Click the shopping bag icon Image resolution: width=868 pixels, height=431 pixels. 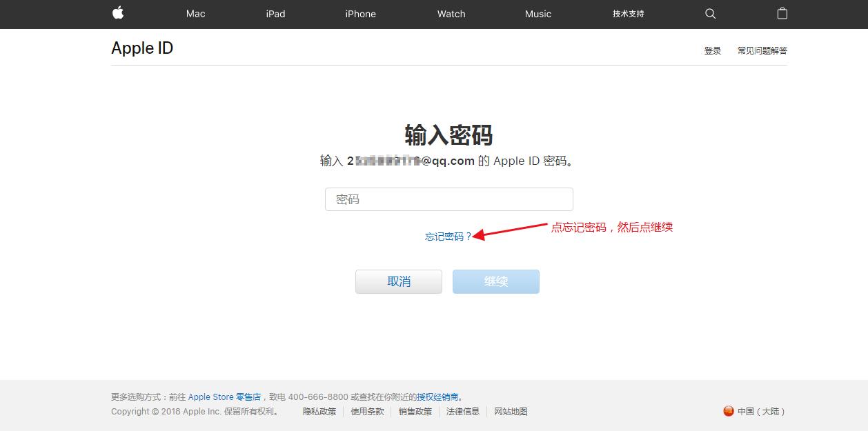(782, 14)
